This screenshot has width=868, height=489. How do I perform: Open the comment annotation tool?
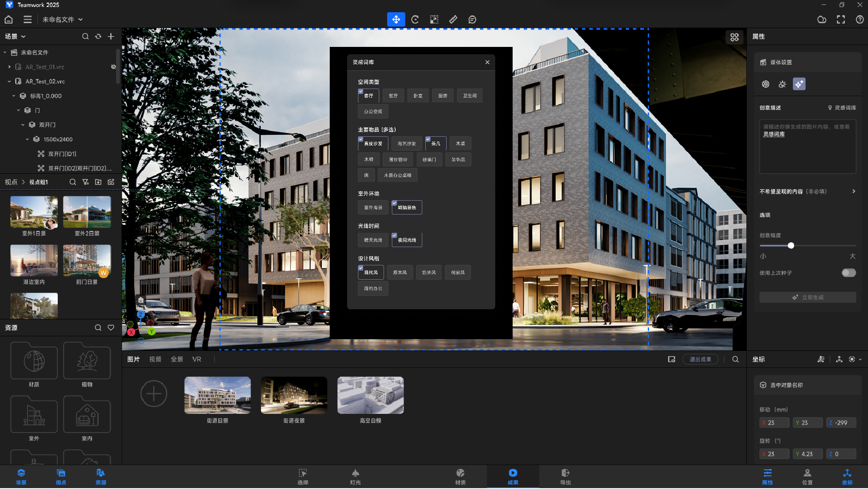[472, 20]
